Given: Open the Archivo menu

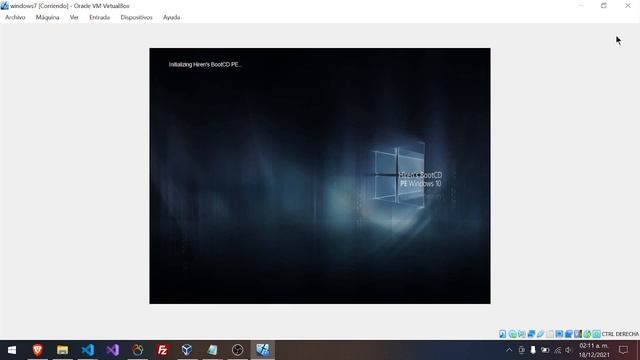Looking at the screenshot, I should [x=15, y=17].
